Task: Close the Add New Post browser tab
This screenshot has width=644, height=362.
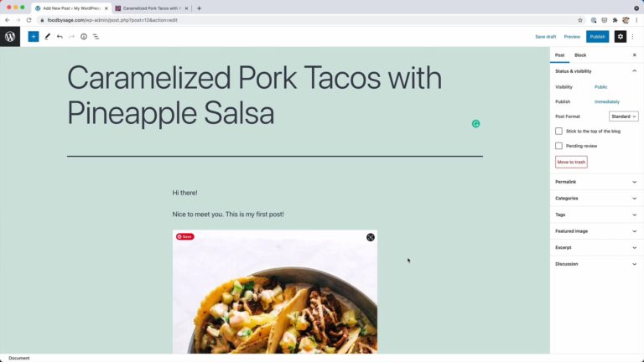Action: [x=106, y=8]
